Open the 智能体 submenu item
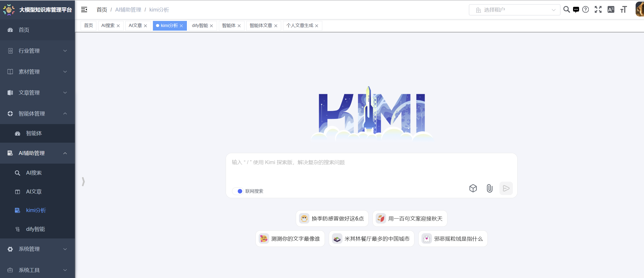644x278 pixels. (x=37, y=133)
